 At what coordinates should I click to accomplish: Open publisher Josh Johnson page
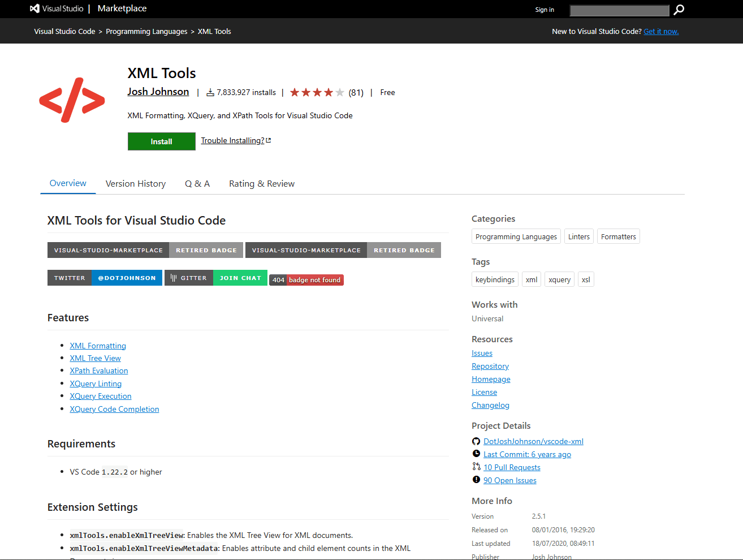click(158, 92)
